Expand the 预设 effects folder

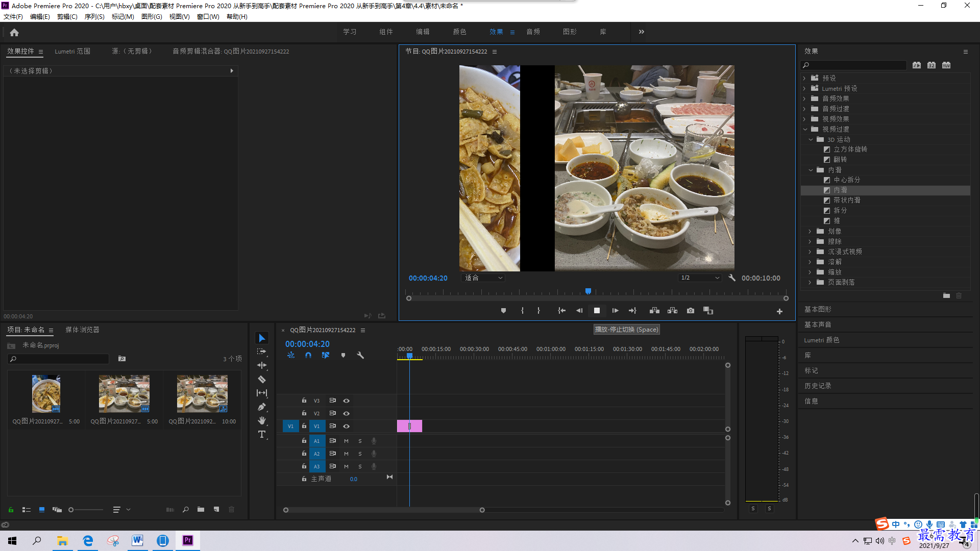click(804, 78)
